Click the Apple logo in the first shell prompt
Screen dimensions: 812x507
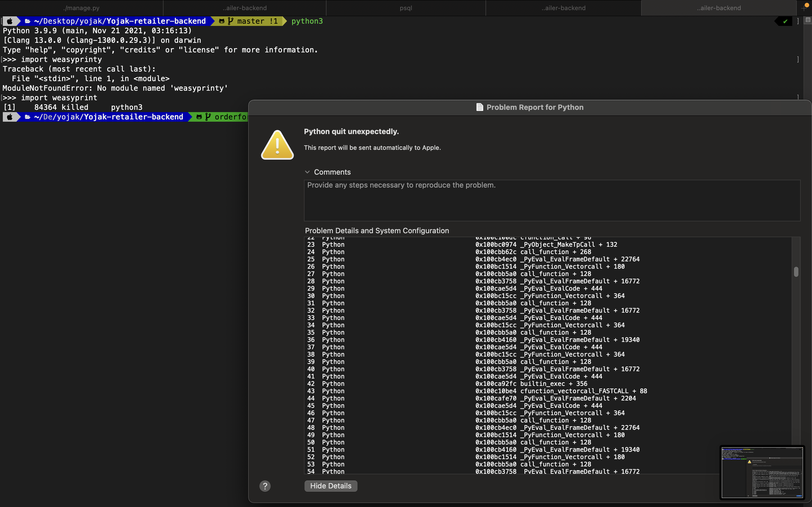[x=10, y=21]
